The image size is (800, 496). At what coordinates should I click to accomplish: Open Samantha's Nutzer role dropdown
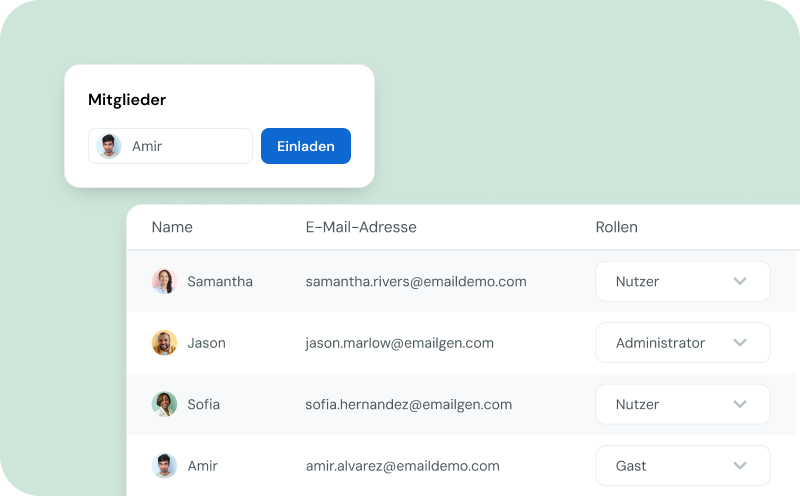tap(683, 281)
